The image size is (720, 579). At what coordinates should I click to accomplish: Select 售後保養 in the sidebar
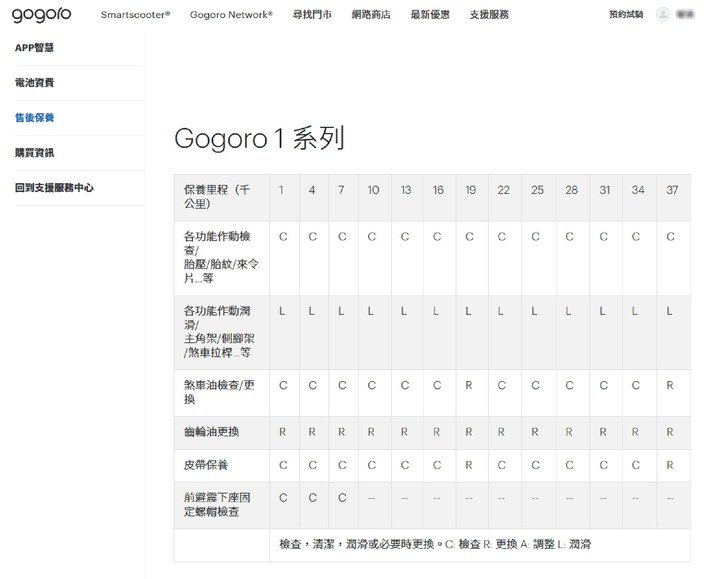tap(34, 118)
